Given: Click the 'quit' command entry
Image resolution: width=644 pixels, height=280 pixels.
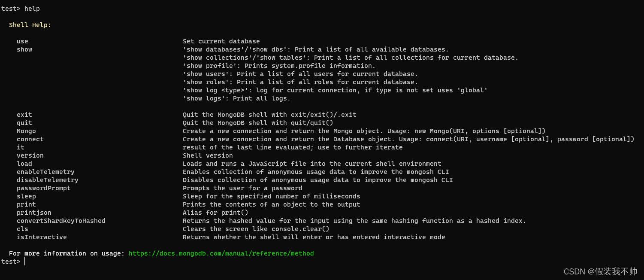Looking at the screenshot, I should (24, 123).
